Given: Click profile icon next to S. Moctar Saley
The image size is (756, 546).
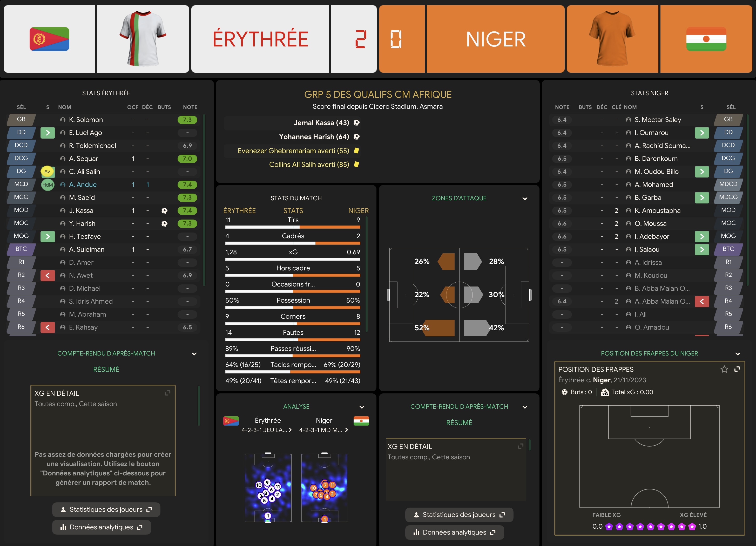Looking at the screenshot, I should (628, 120).
